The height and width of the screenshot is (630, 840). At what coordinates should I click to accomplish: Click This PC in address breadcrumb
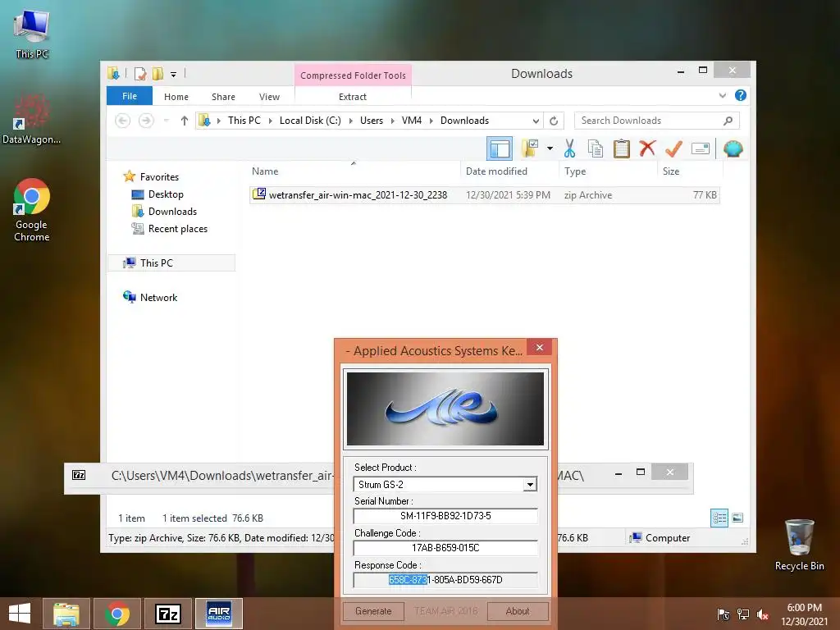tap(244, 121)
